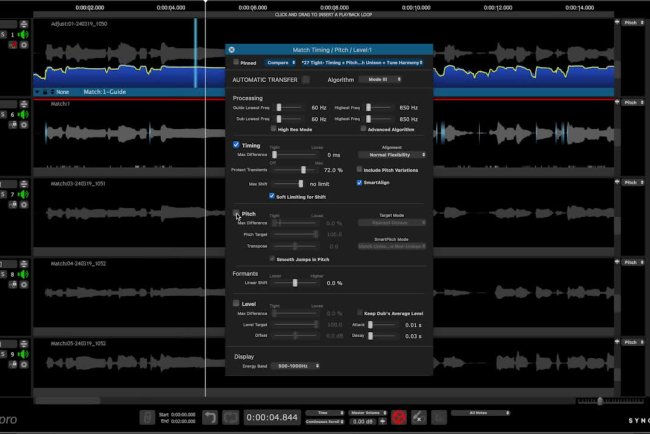This screenshot has height=434, width=650.
Task: Mute track 9 with its speaker icon
Action: coord(23,354)
